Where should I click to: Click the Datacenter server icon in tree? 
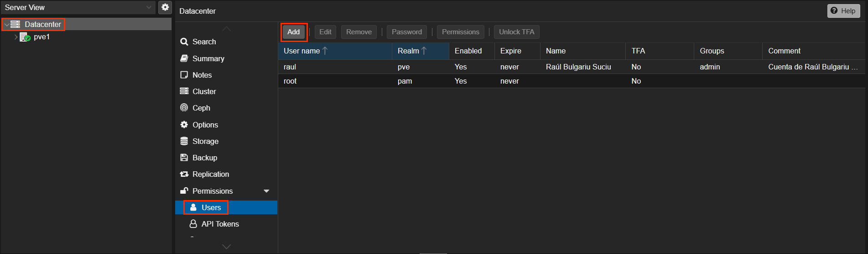click(x=16, y=24)
